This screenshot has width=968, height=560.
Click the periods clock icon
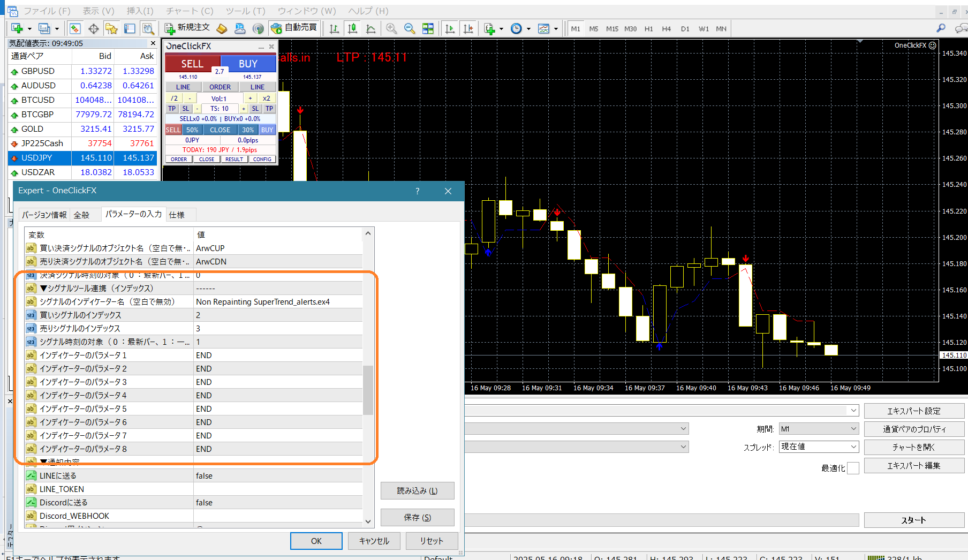[516, 28]
